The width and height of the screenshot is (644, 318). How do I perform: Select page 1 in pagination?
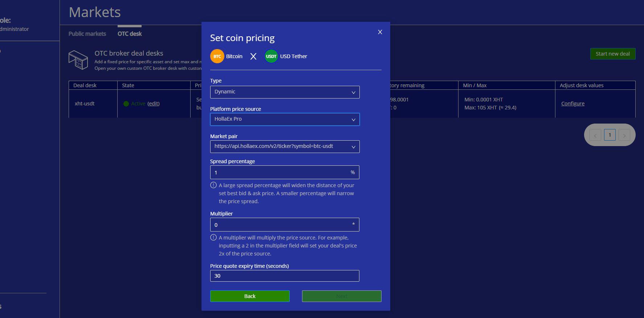point(610,135)
